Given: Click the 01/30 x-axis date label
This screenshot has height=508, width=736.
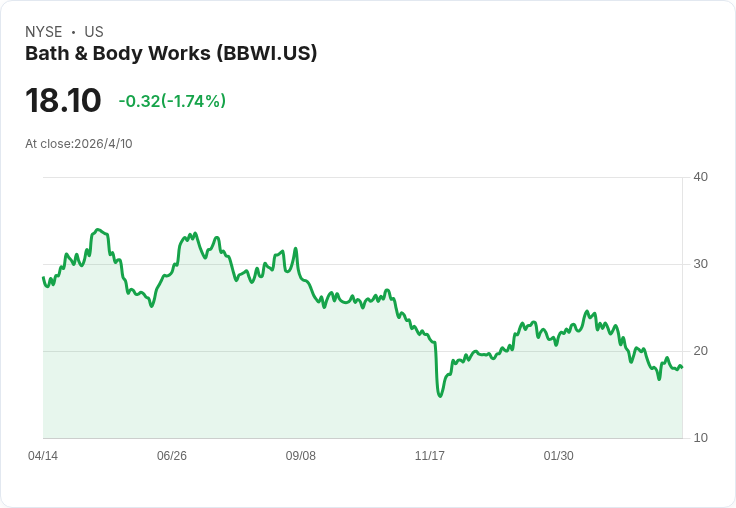Looking at the screenshot, I should click(559, 456).
